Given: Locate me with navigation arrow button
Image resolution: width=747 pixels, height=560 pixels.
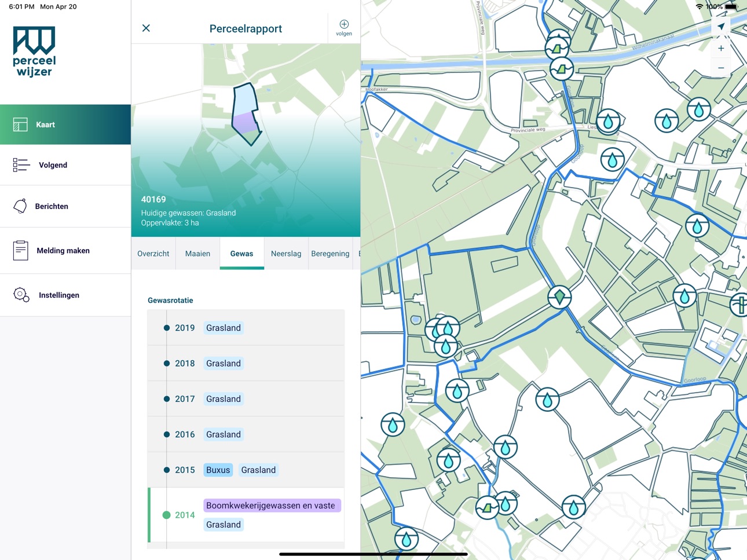Looking at the screenshot, I should pyautogui.click(x=721, y=27).
